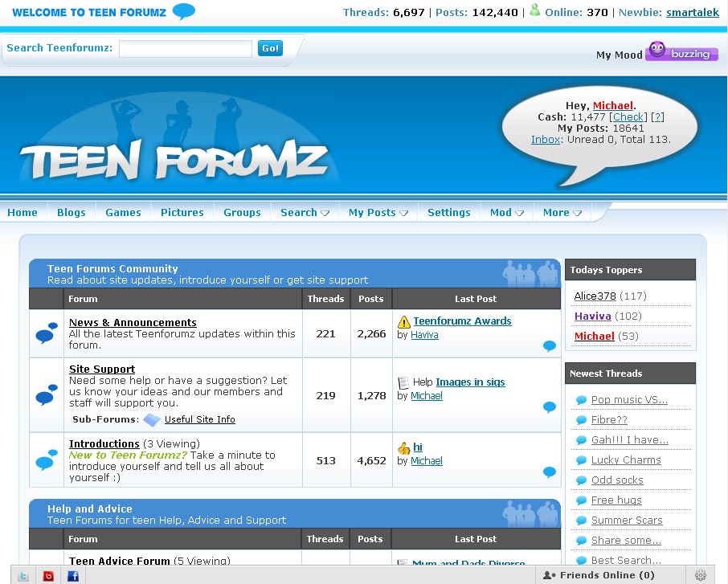The width and height of the screenshot is (728, 584).
Task: Go to last post in Introductions row
Action: 550,472
